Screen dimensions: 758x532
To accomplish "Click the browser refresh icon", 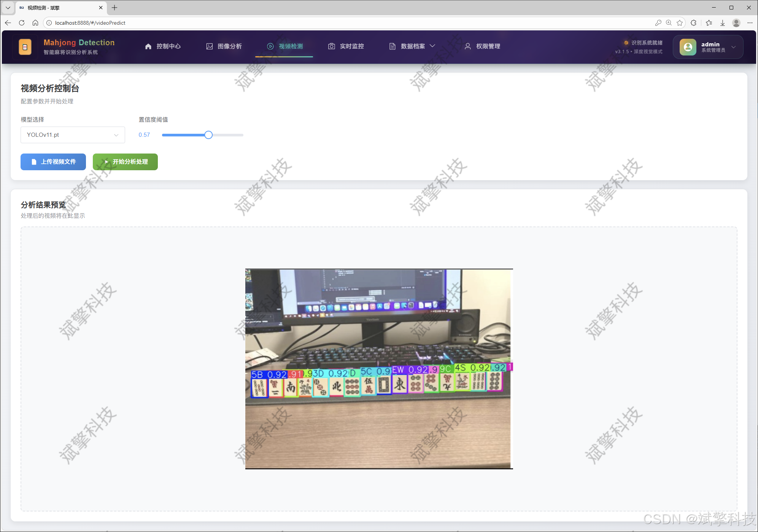I will click(x=22, y=23).
